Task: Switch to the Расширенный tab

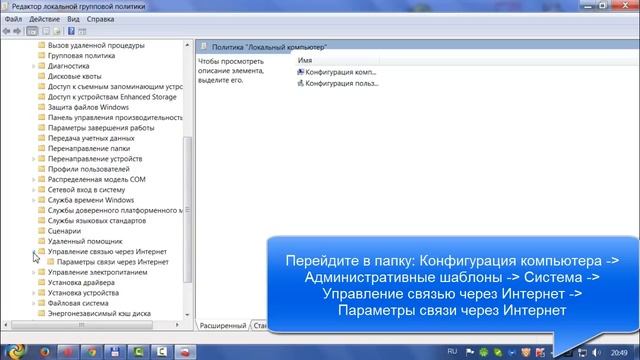Action: (x=223, y=325)
